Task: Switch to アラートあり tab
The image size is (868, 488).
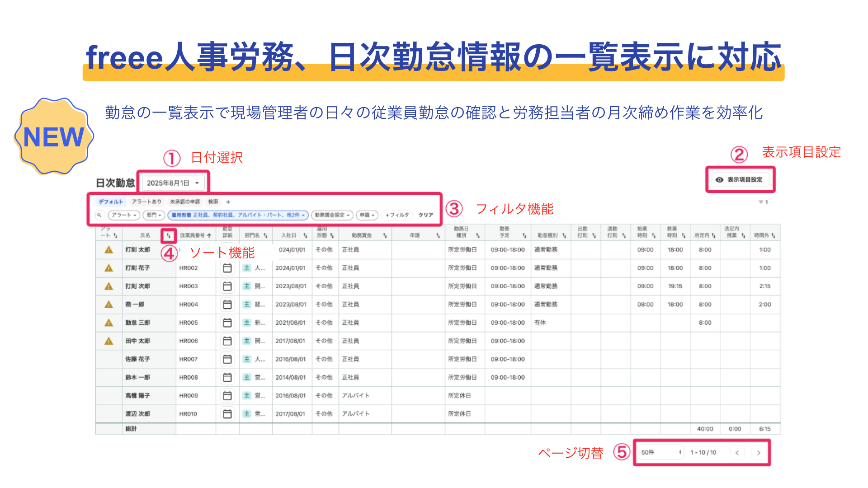Action: (x=146, y=202)
